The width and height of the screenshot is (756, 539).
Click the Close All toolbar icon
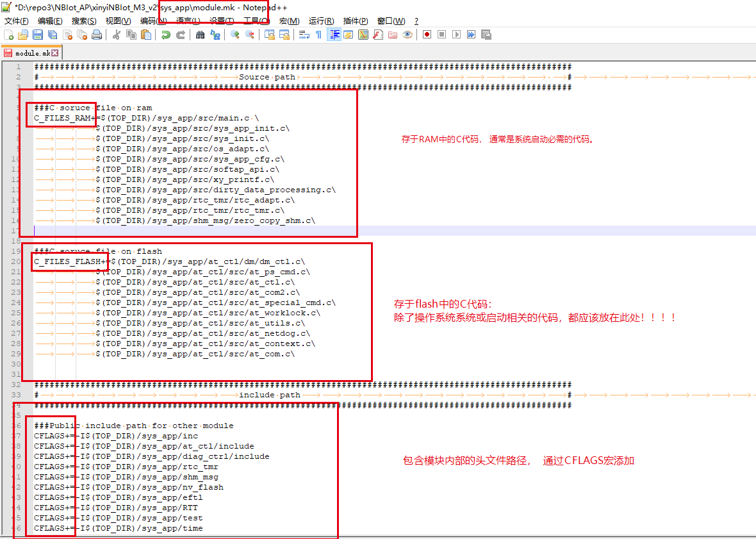click(x=83, y=35)
